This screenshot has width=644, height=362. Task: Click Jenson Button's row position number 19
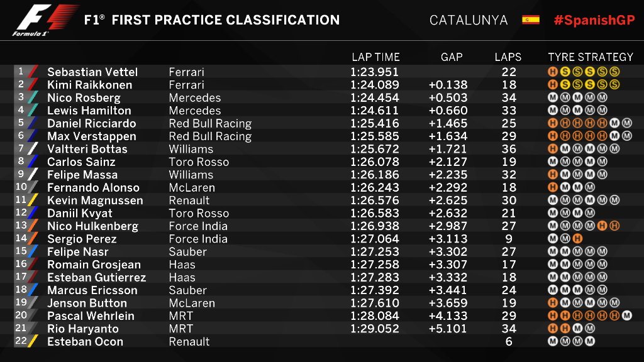(21, 302)
